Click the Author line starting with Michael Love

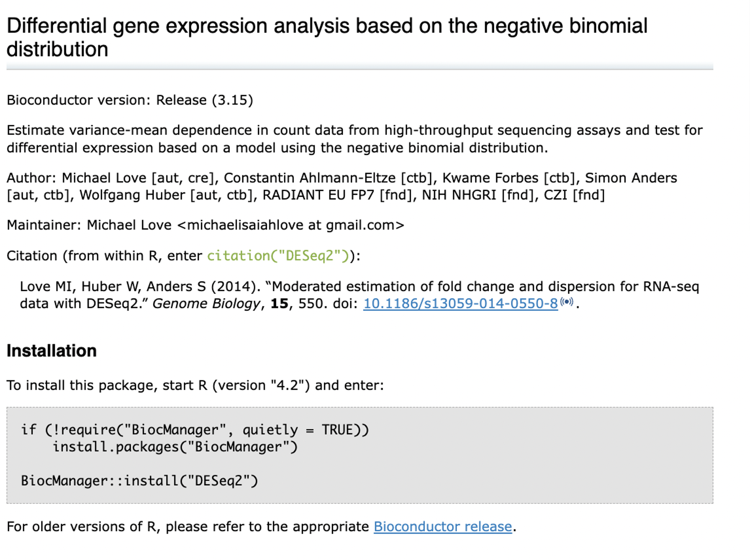(342, 186)
